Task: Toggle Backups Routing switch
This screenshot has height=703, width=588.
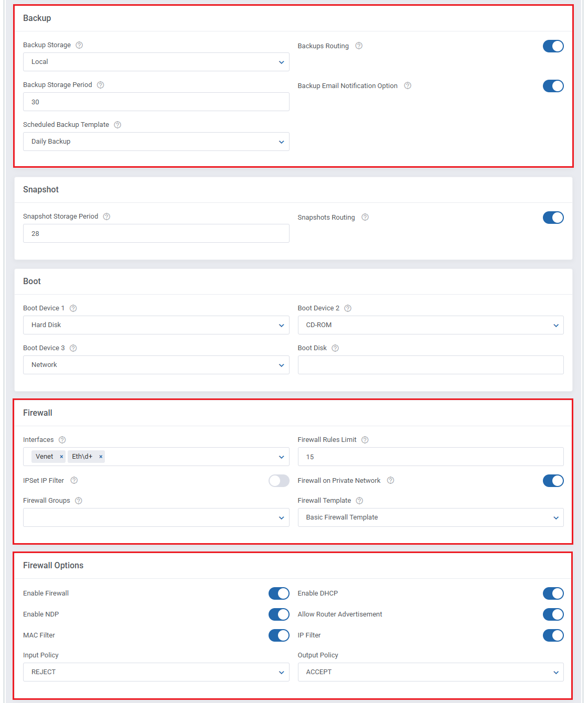Action: (553, 46)
